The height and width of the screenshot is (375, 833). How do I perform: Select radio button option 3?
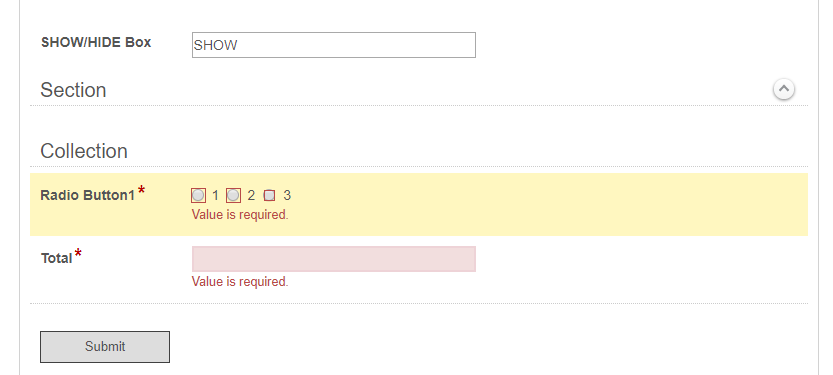tap(269, 195)
